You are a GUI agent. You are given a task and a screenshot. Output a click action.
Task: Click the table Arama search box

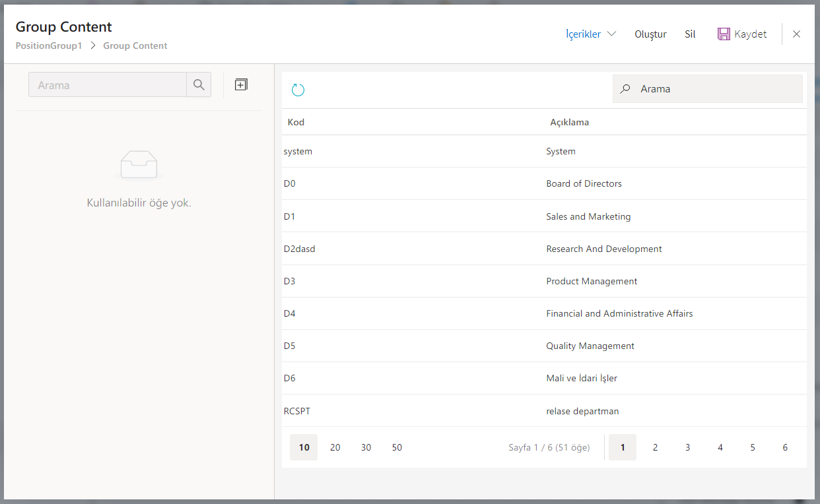tap(716, 89)
